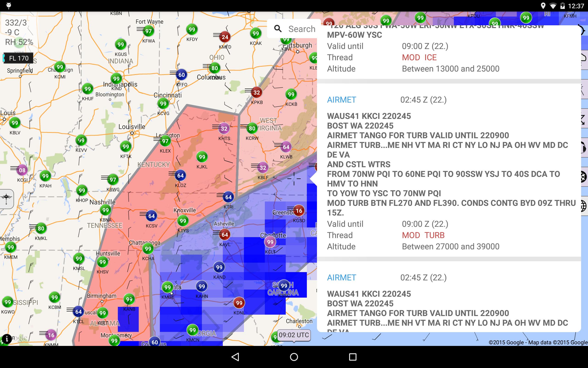
Task: Tap the KCRW station marker
Action: (252, 129)
